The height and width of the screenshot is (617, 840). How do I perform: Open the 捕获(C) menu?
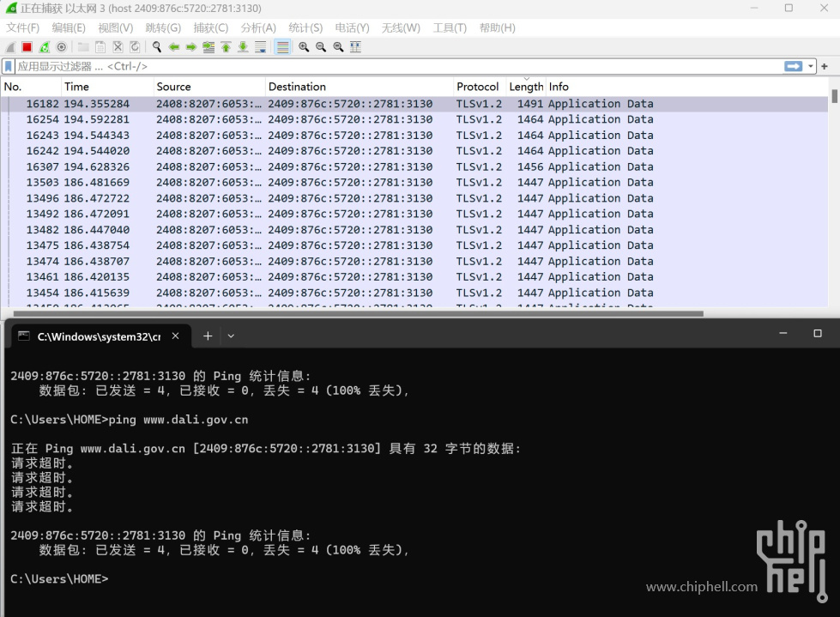coord(211,27)
